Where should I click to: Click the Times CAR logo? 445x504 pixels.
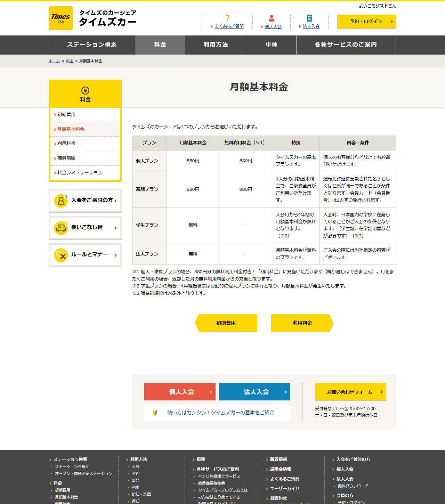(x=60, y=18)
